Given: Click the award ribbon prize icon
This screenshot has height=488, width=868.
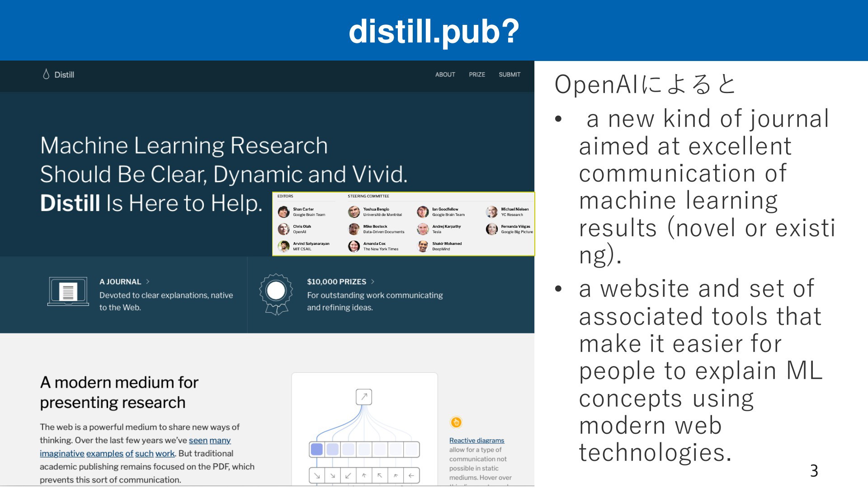Looking at the screenshot, I should 276,294.
